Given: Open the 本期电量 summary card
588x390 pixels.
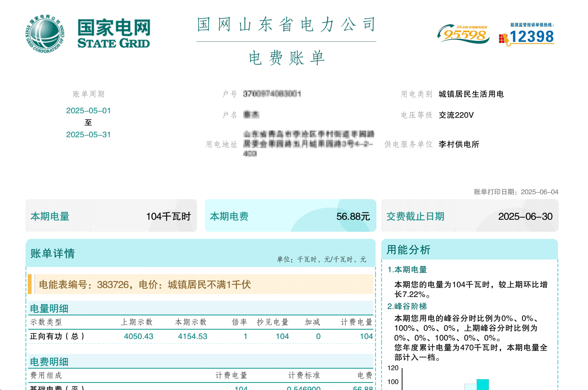Looking at the screenshot, I should pyautogui.click(x=111, y=216).
